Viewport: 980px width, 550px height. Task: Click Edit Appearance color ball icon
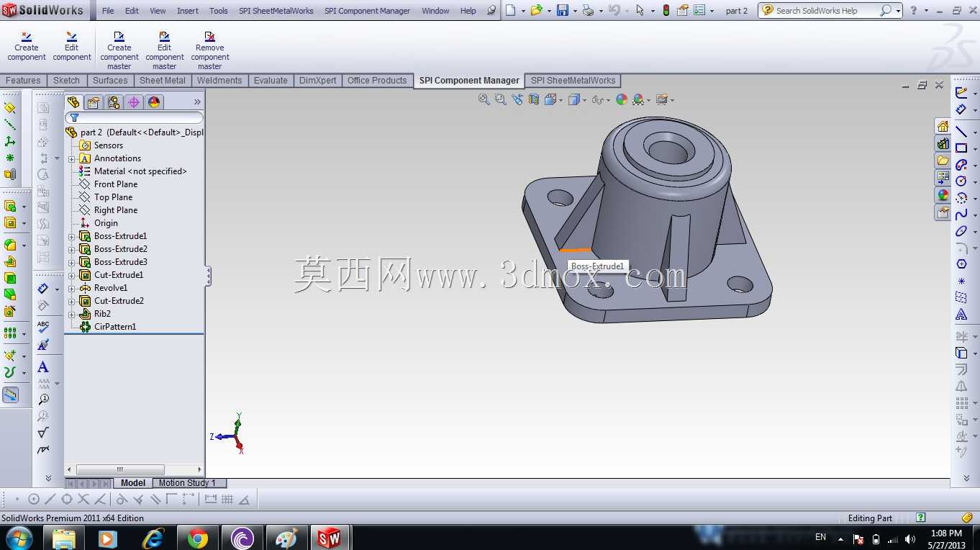[x=622, y=99]
